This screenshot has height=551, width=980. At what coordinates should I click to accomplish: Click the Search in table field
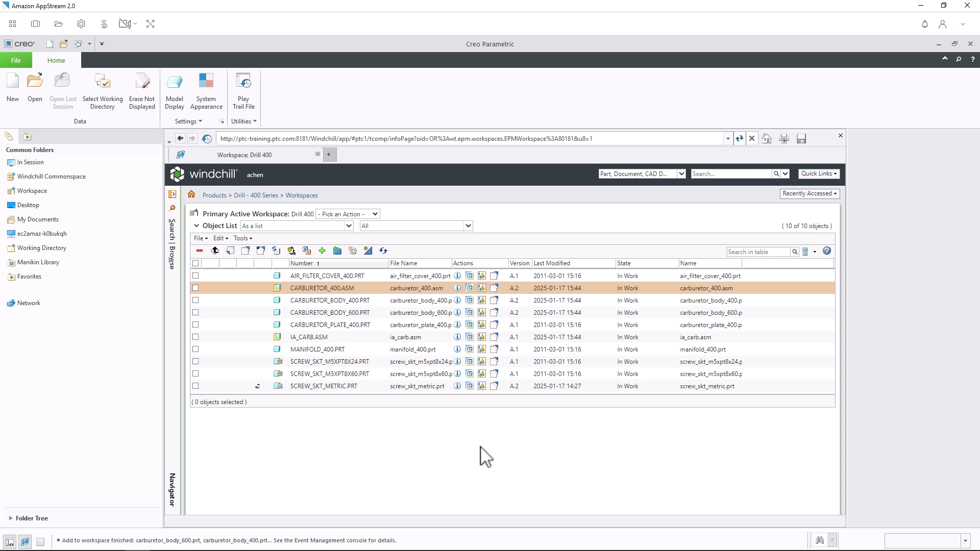point(757,252)
